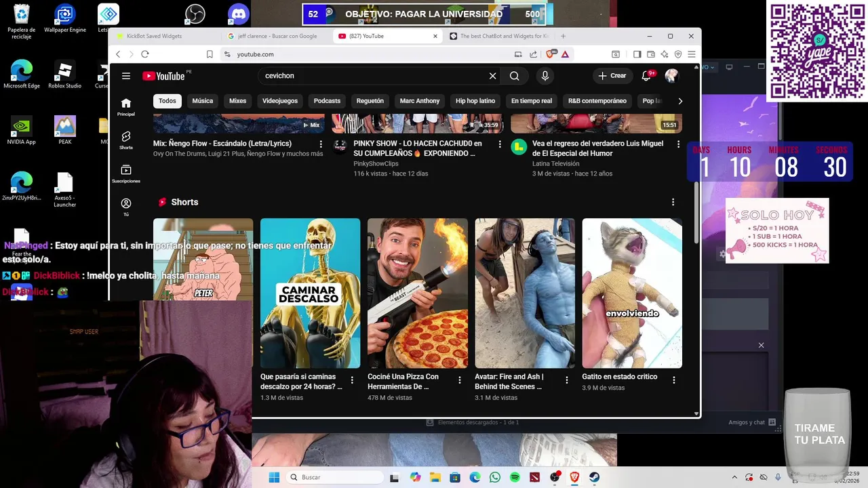Viewport: 868px width, 488px height.
Task: Open a new browser tab
Action: (563, 36)
